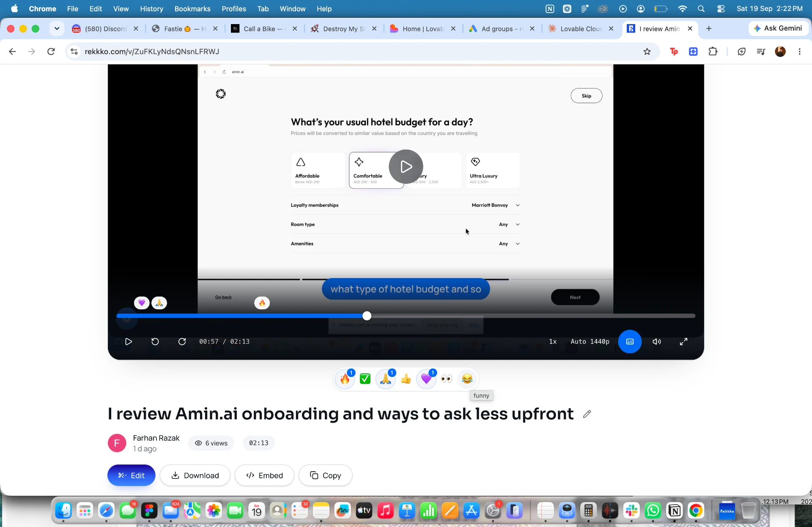Open Spotlight search in the menu bar
The image size is (812, 527).
point(701,8)
